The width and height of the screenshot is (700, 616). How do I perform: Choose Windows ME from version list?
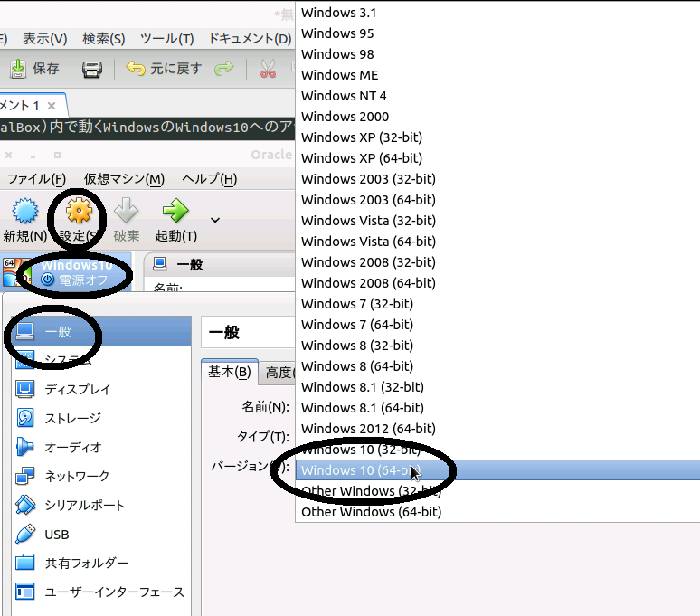(x=497, y=75)
